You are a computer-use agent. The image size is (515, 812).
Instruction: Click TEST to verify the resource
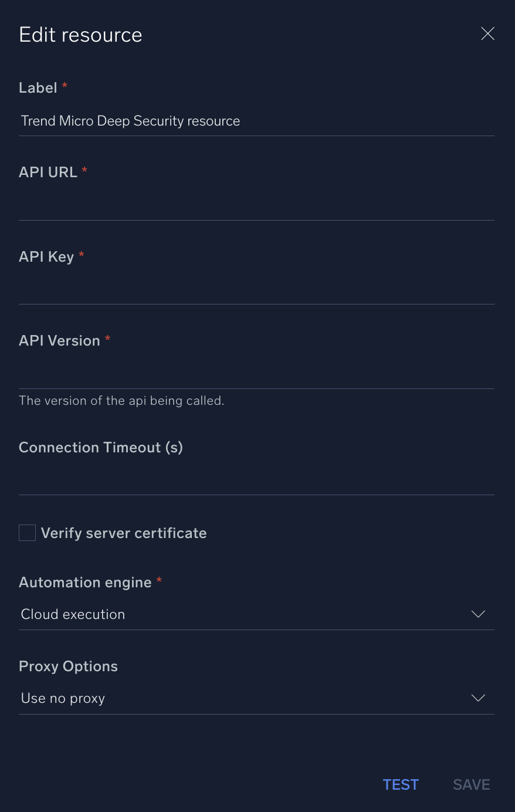coord(401,784)
